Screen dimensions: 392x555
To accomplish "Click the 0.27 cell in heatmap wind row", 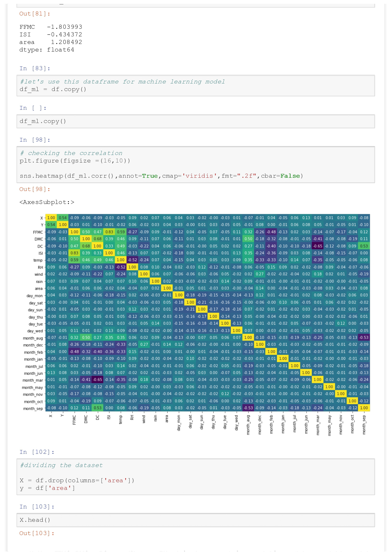I will click(x=260, y=274).
